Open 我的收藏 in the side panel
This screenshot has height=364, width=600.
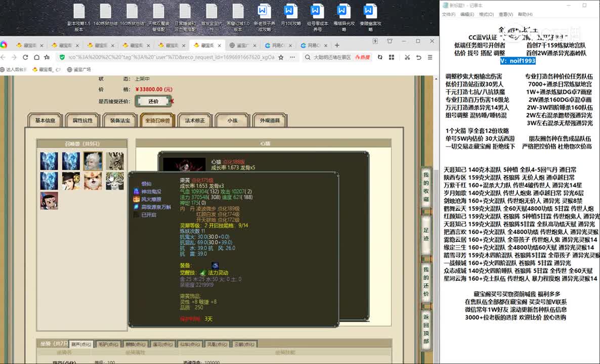tap(426, 187)
